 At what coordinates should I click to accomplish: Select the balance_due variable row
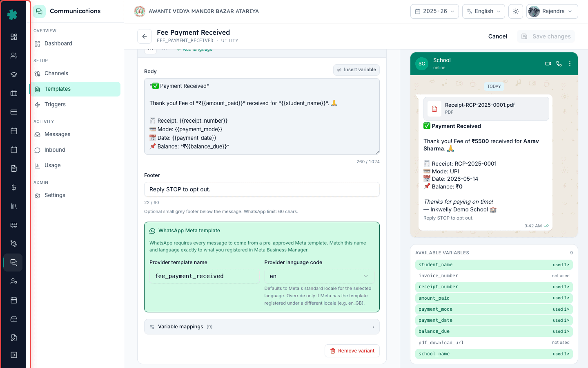pos(494,331)
